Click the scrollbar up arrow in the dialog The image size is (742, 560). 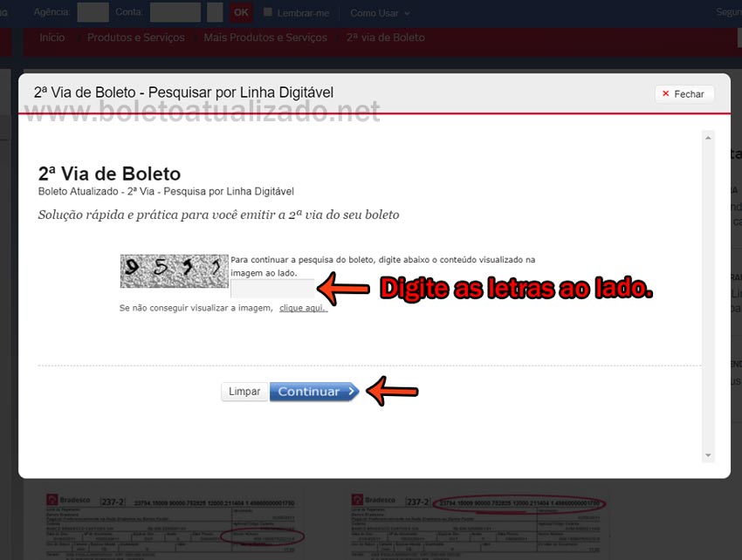pyautogui.click(x=709, y=136)
